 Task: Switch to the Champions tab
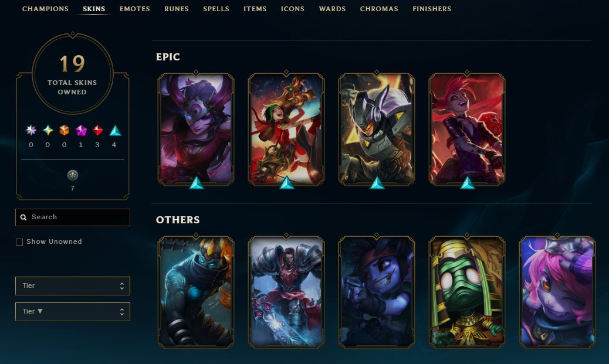click(x=45, y=9)
